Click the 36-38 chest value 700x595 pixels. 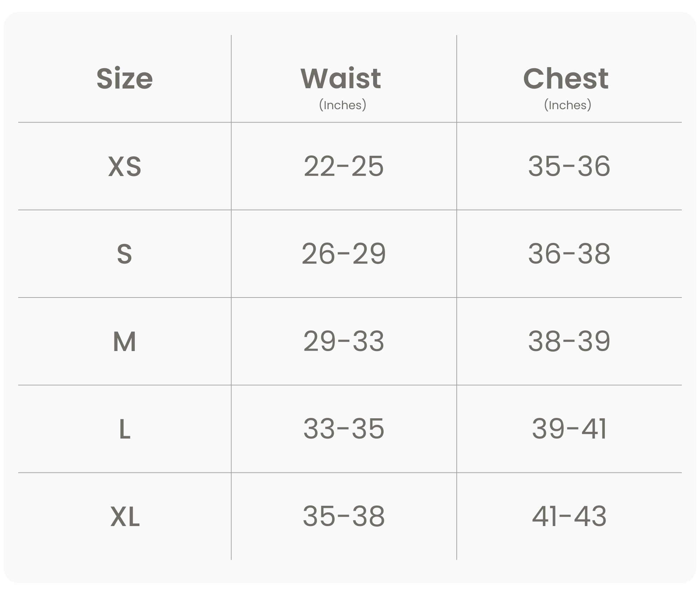(569, 254)
